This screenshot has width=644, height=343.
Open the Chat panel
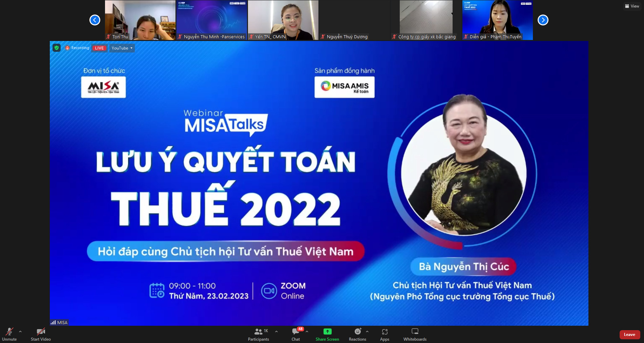296,334
